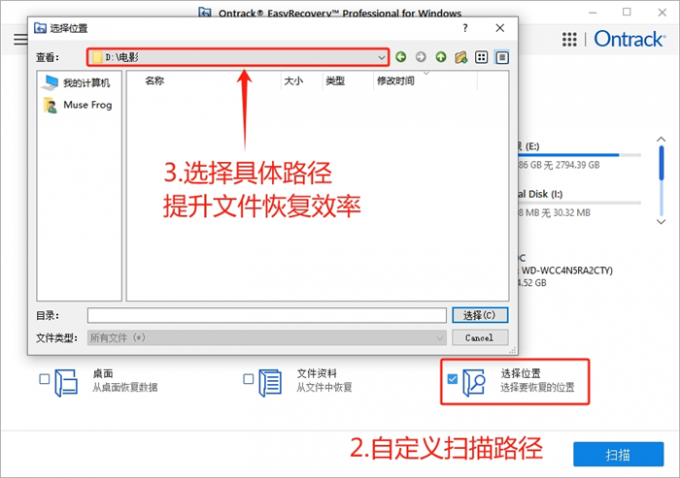This screenshot has width=680, height=478.
Task: Select the Disk (I:) drive entry
Action: (579, 203)
